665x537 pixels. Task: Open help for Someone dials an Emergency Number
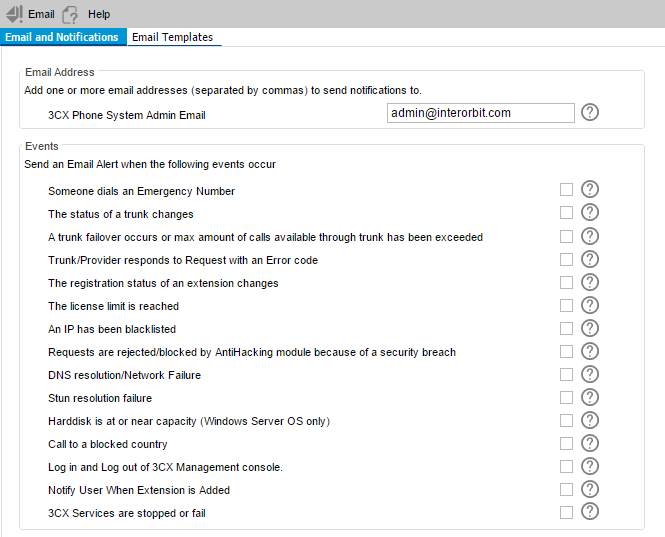tap(590, 189)
